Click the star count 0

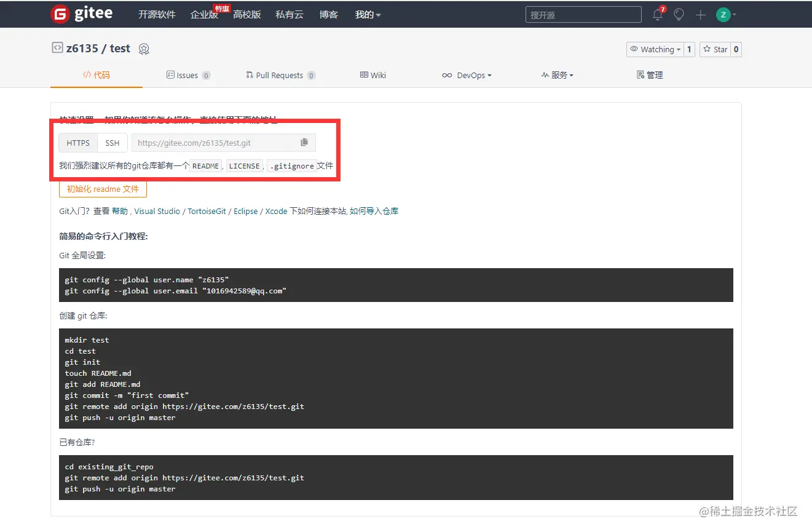pos(736,49)
